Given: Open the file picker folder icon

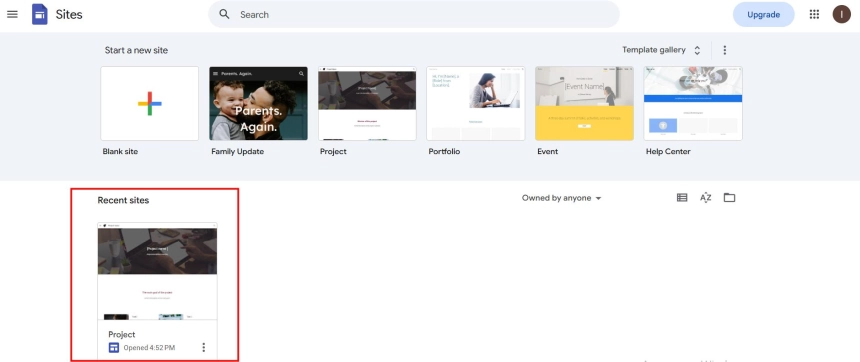Looking at the screenshot, I should 729,197.
